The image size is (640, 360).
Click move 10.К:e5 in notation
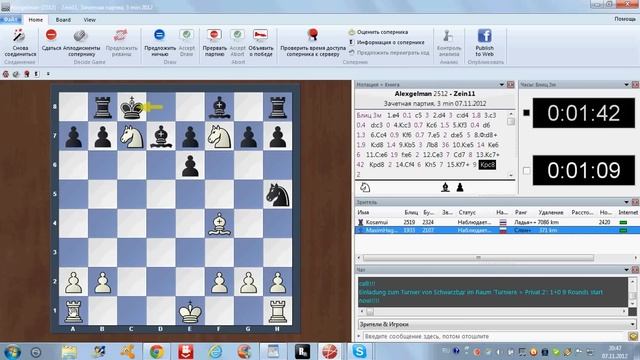460,145
